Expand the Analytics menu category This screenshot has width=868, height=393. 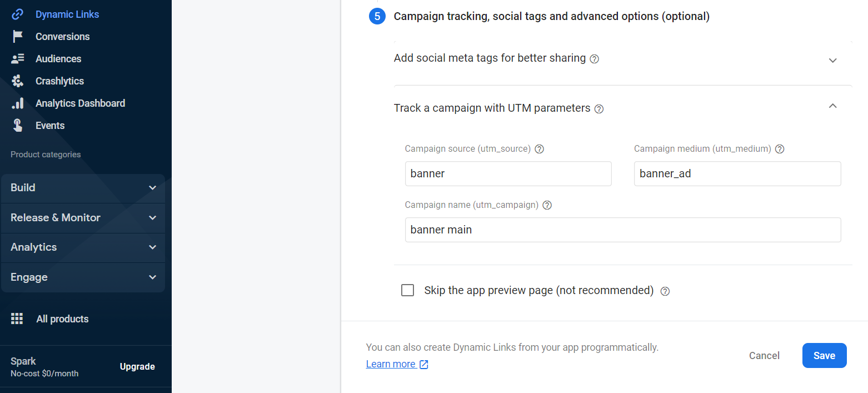[83, 247]
